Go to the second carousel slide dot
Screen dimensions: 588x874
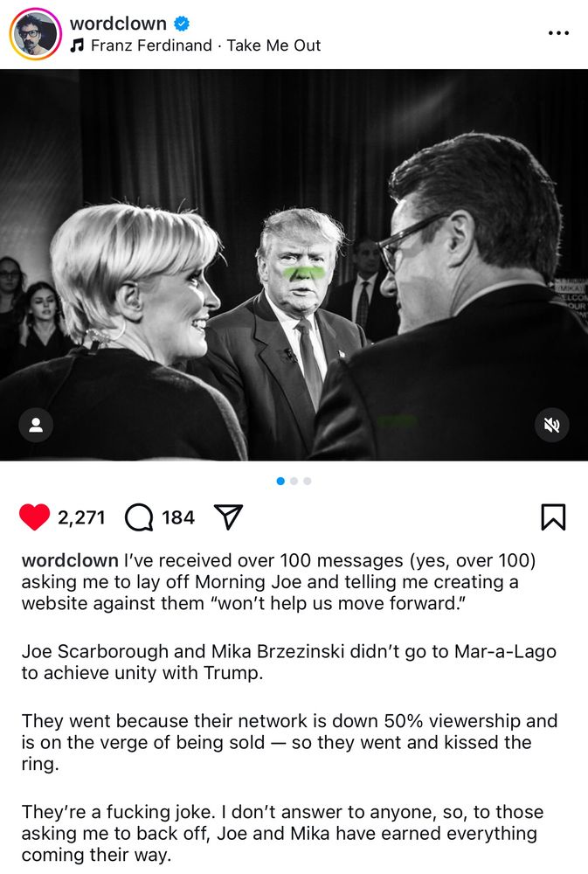(x=294, y=481)
